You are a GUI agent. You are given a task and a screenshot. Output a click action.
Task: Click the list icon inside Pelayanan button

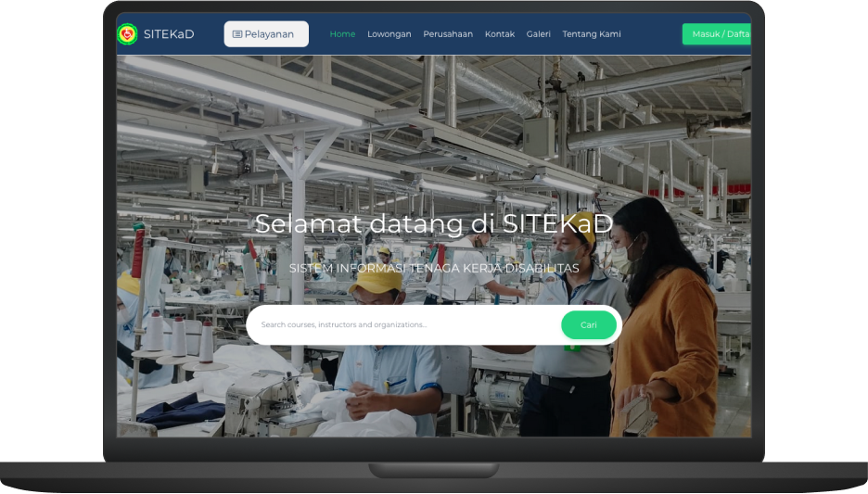(x=237, y=34)
